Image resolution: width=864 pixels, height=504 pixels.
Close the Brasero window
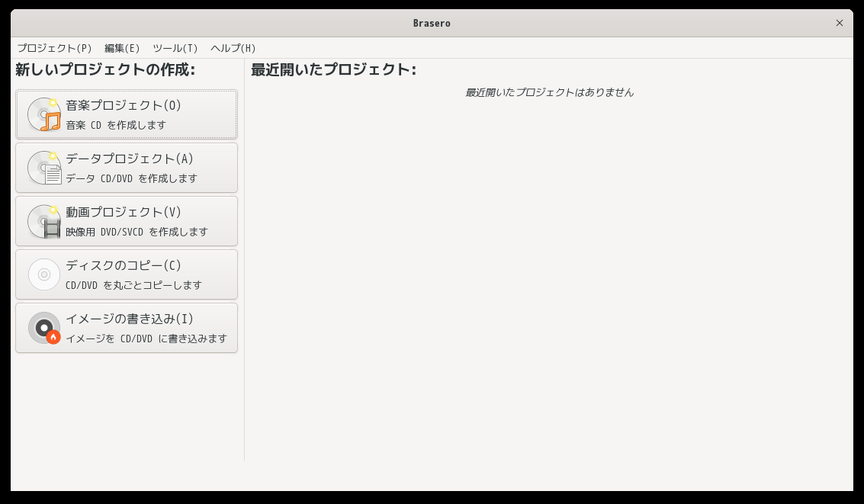click(839, 23)
